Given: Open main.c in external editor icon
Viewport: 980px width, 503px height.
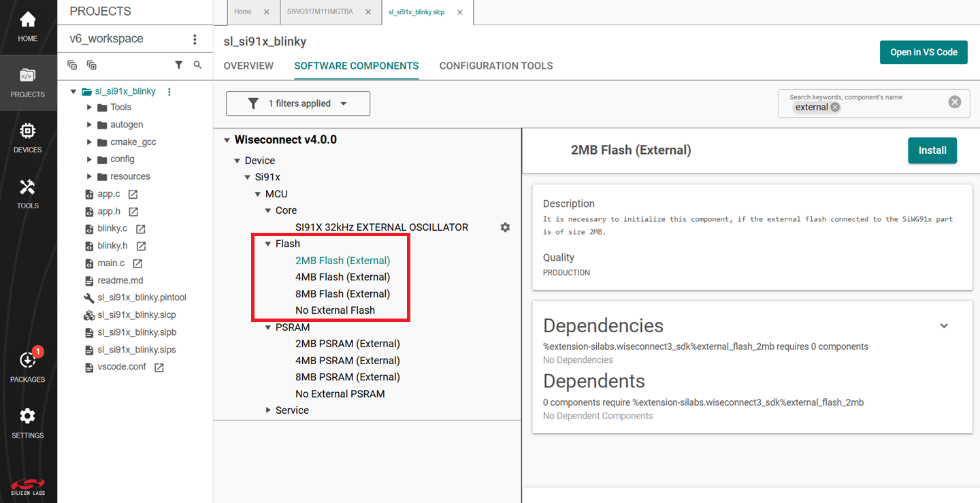Looking at the screenshot, I should [137, 263].
